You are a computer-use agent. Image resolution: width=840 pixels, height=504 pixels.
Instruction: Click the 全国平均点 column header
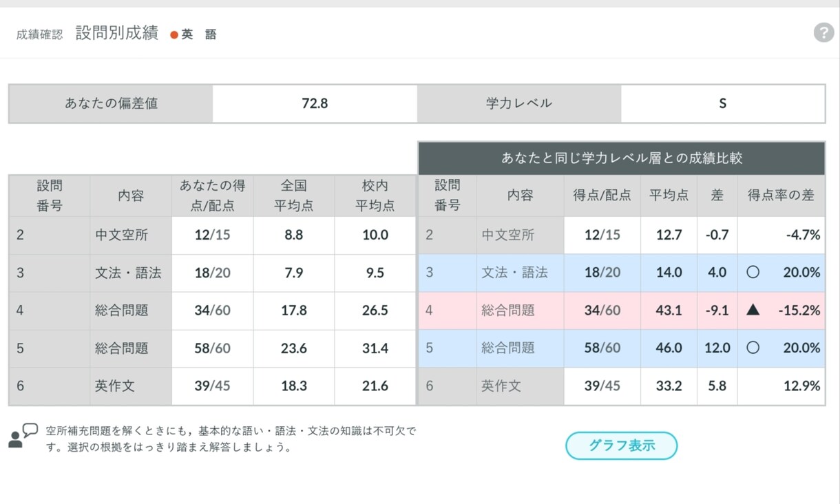point(294,196)
